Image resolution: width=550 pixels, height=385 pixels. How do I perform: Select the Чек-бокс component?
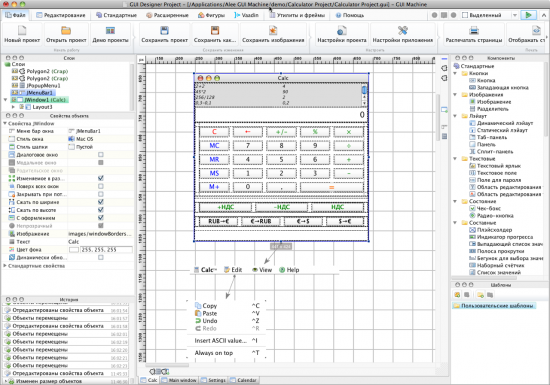coord(485,208)
